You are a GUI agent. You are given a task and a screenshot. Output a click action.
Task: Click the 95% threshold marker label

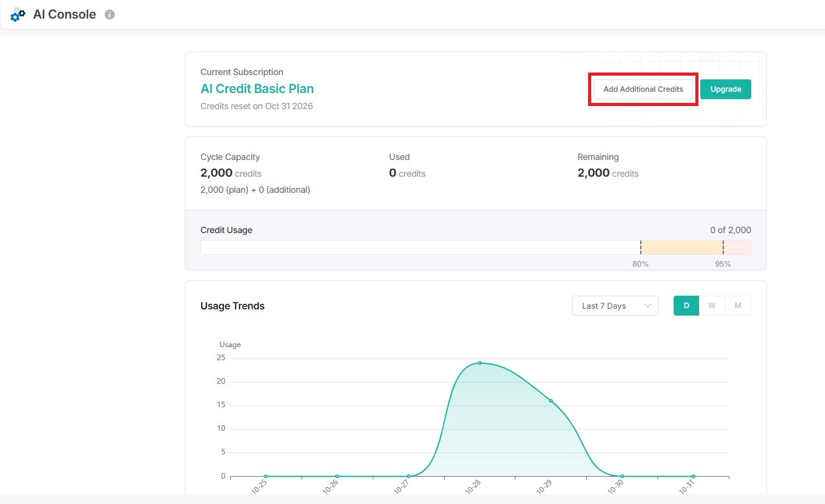click(x=723, y=264)
